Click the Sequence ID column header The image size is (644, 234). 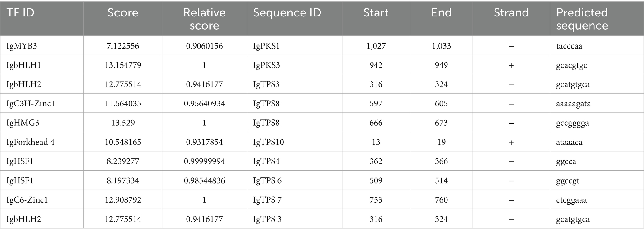(287, 13)
